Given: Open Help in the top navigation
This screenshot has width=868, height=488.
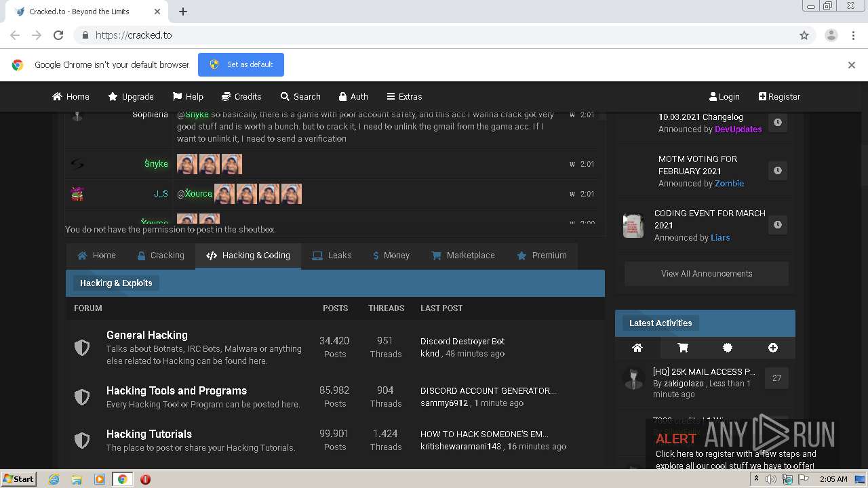Looking at the screenshot, I should coord(188,96).
